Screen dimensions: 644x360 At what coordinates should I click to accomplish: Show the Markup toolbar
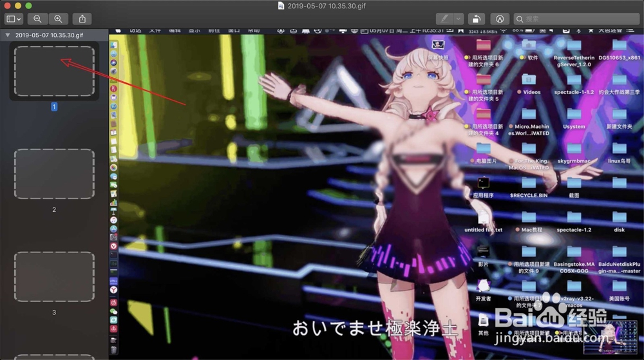(x=500, y=19)
